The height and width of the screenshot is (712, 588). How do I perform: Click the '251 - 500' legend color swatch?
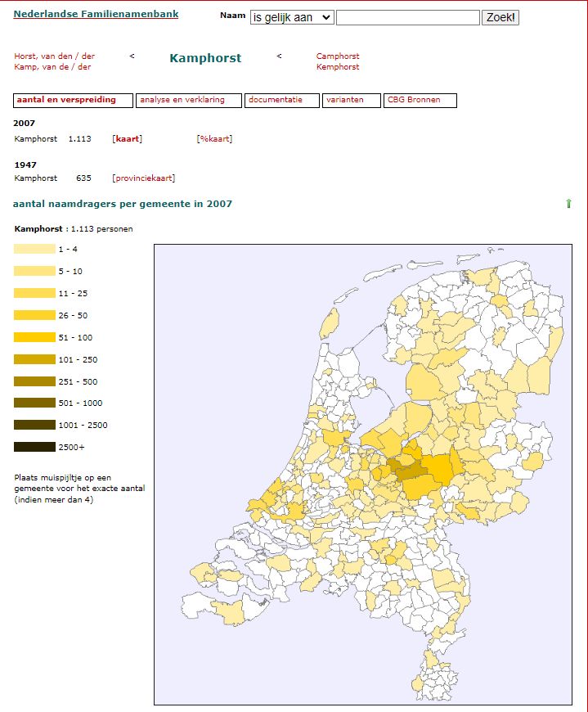(34, 381)
